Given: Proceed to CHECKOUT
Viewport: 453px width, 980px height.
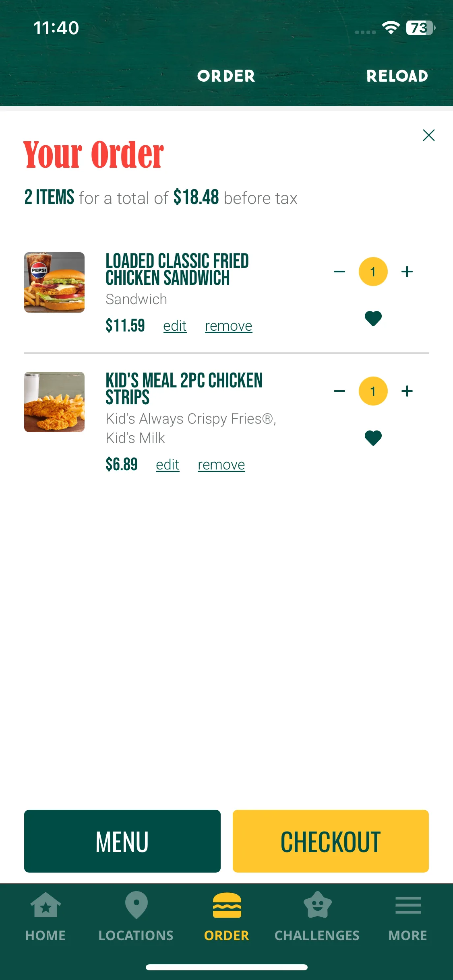Looking at the screenshot, I should coord(331,841).
